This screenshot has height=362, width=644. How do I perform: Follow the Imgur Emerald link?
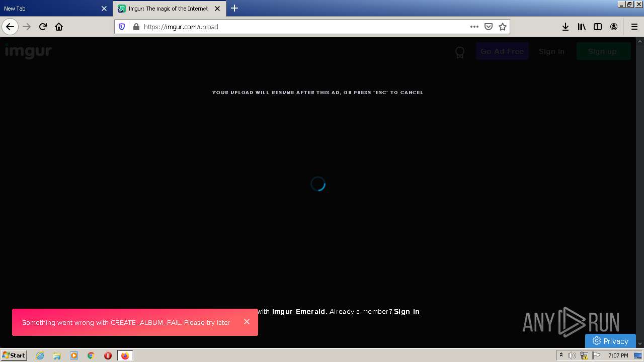click(x=299, y=312)
